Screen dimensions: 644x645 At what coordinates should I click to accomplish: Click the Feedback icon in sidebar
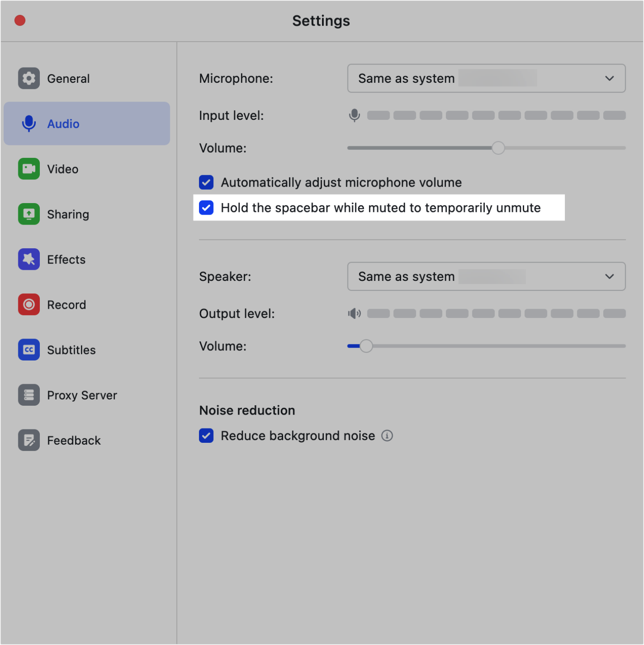pos(29,440)
